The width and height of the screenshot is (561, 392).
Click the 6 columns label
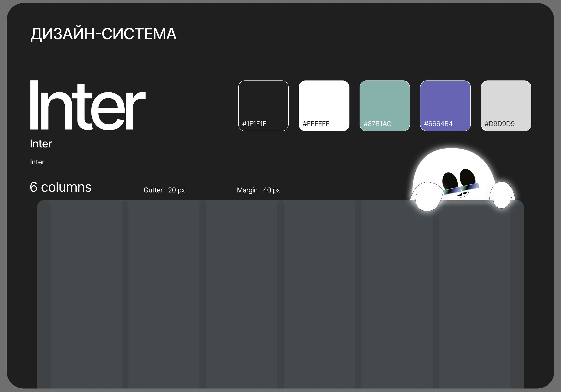(60, 187)
